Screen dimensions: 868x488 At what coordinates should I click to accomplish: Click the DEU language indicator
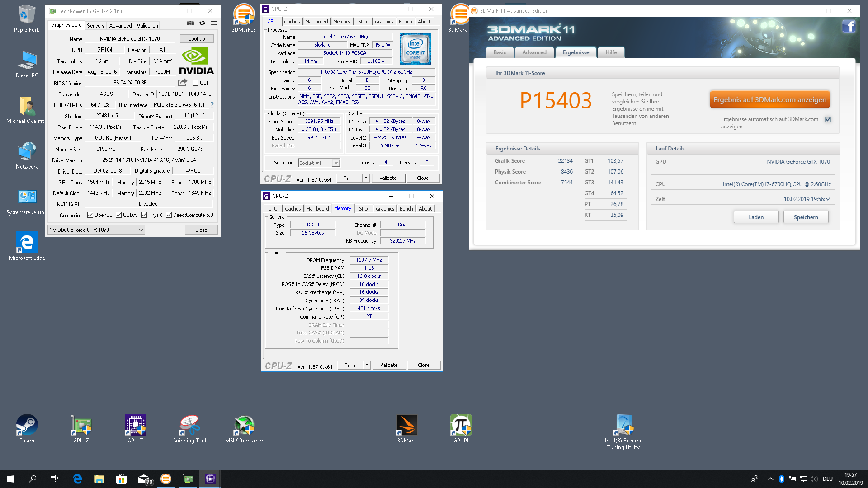coord(828,479)
